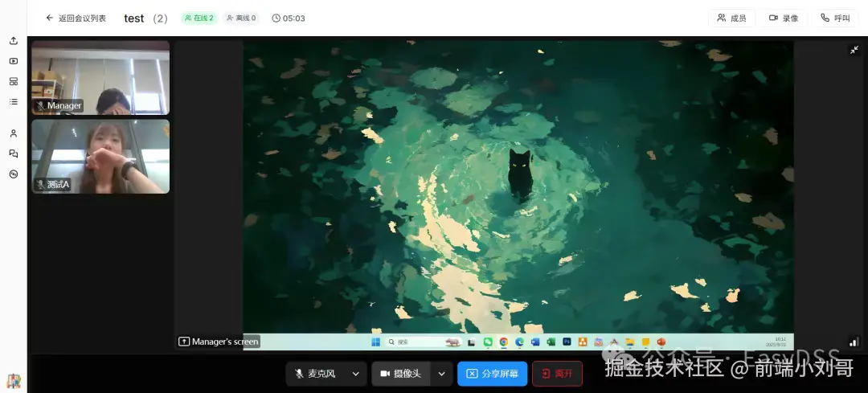This screenshot has height=393, width=868.
Task: Click Chrome icon in shared taskbar
Action: [504, 342]
